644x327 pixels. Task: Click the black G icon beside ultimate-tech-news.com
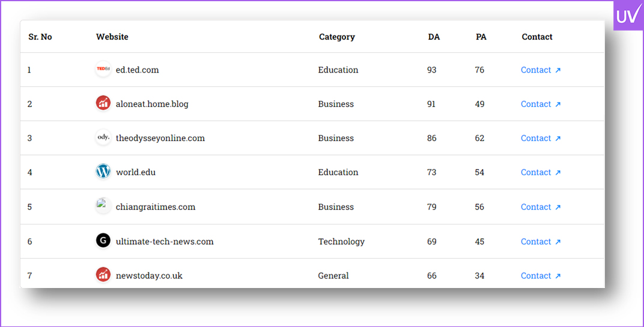click(103, 241)
